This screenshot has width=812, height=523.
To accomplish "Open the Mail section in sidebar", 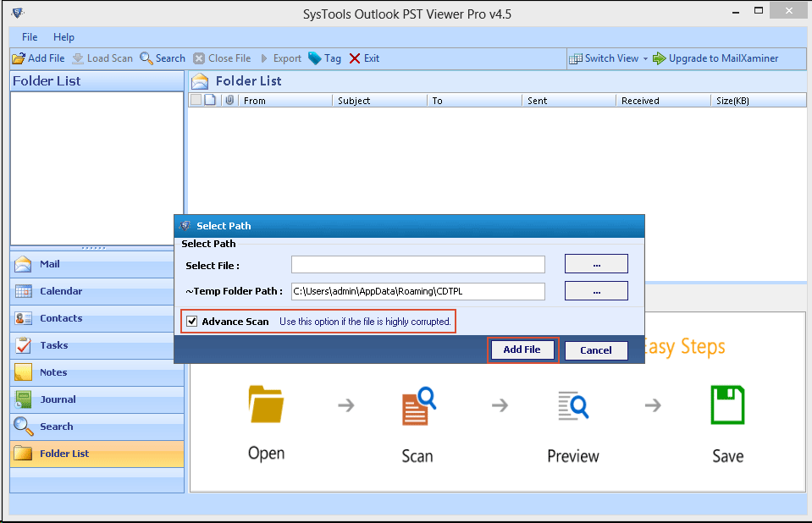I will pyautogui.click(x=97, y=265).
